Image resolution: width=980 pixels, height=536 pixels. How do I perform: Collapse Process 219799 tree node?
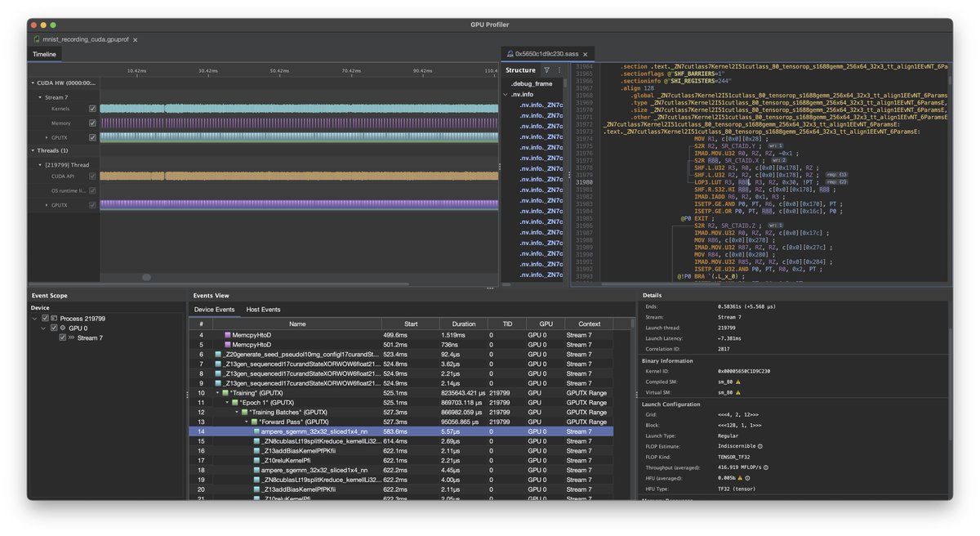(x=36, y=319)
